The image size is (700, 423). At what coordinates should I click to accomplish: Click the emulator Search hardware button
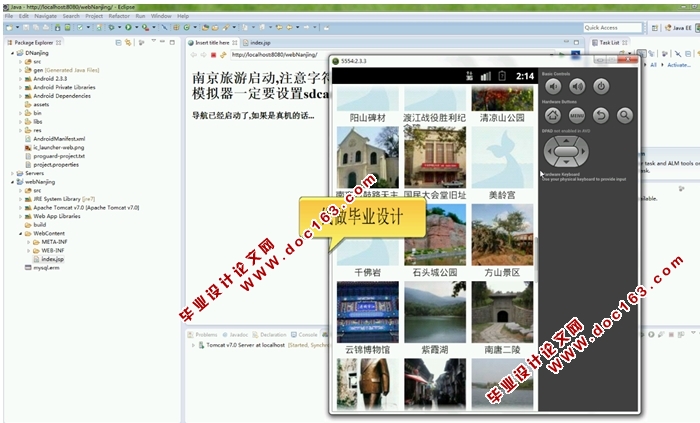point(625,116)
